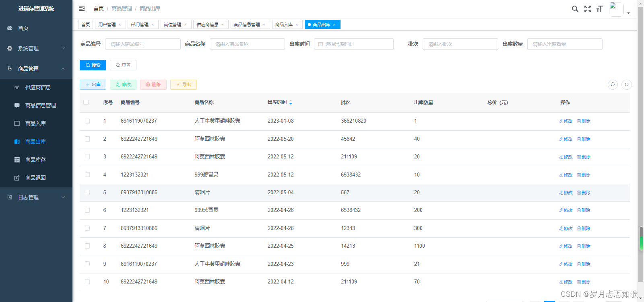The height and width of the screenshot is (302, 644).
Task: Click the blue 搜索 button
Action: [93, 65]
